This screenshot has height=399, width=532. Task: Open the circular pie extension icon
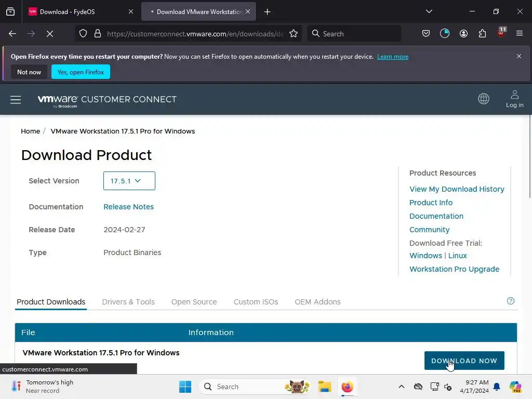(x=445, y=34)
